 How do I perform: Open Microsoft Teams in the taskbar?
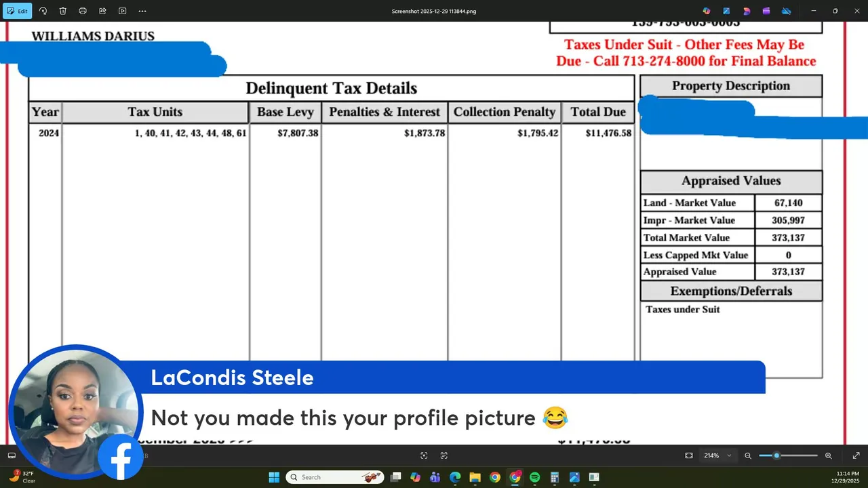coord(435,477)
